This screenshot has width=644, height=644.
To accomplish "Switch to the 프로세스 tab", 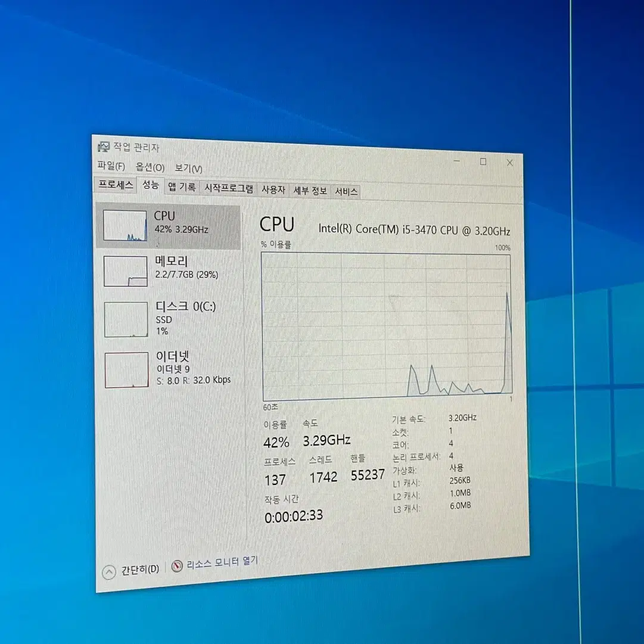I will [x=116, y=185].
